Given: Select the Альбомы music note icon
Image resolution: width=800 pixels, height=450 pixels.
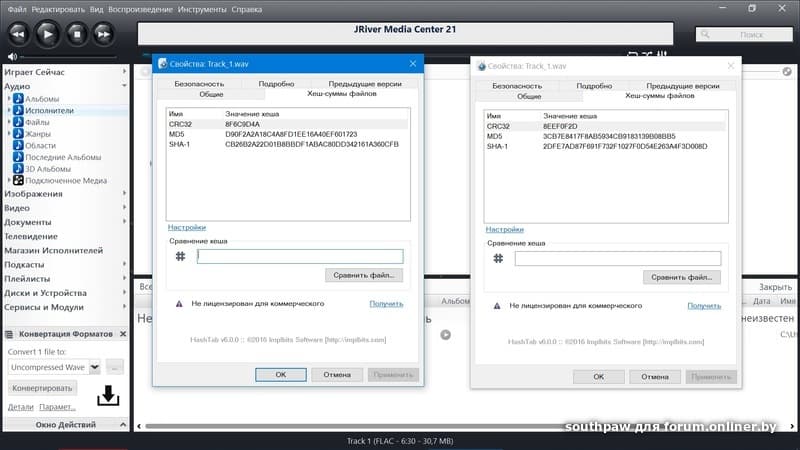Looking at the screenshot, I should pyautogui.click(x=18, y=99).
